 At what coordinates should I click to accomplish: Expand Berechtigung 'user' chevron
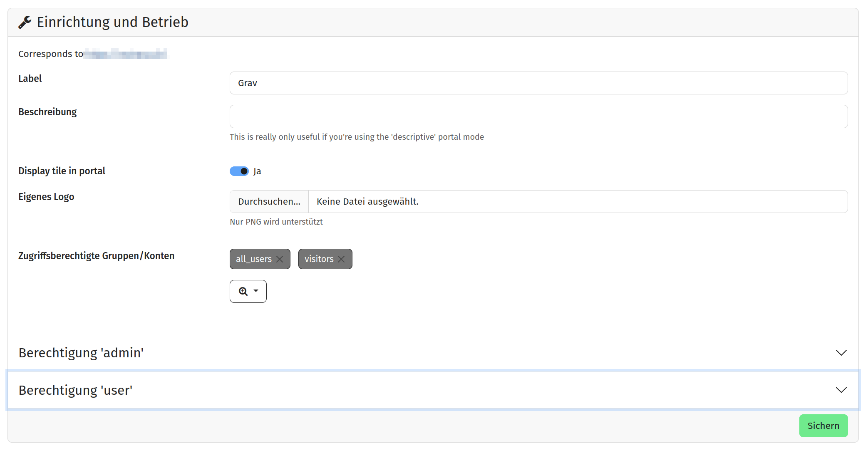(841, 390)
